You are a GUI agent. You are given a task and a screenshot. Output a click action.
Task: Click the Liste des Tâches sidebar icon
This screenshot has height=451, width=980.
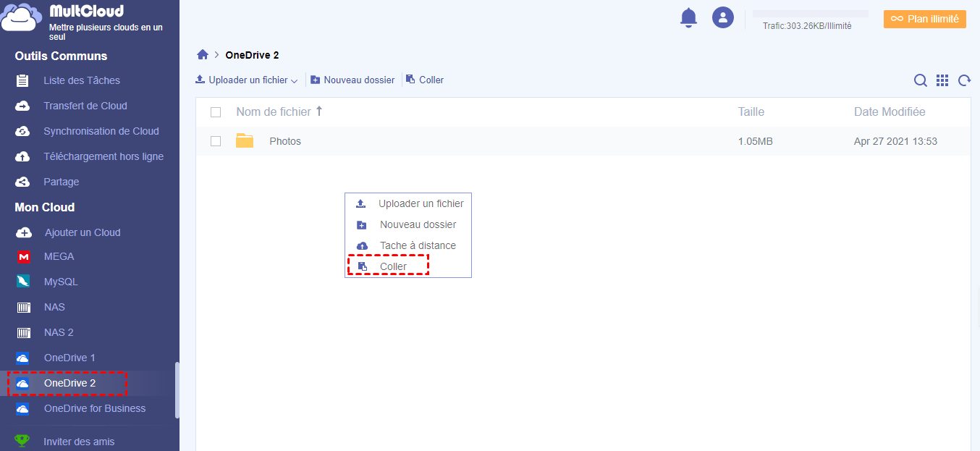pos(22,80)
